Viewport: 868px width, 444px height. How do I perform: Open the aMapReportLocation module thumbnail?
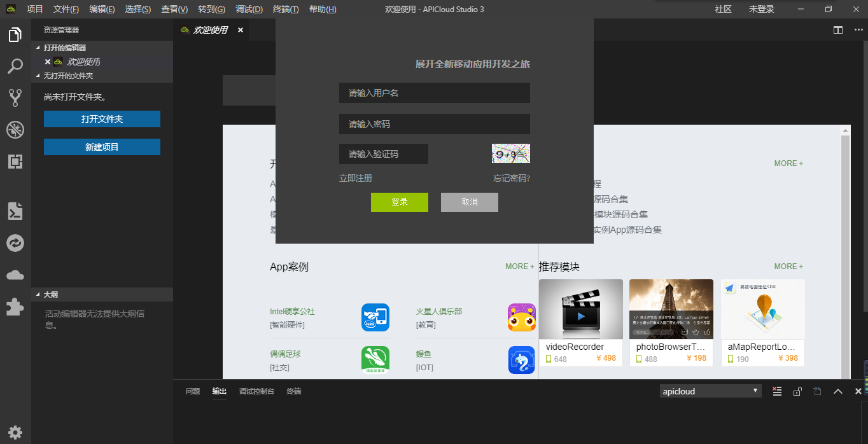tap(763, 309)
